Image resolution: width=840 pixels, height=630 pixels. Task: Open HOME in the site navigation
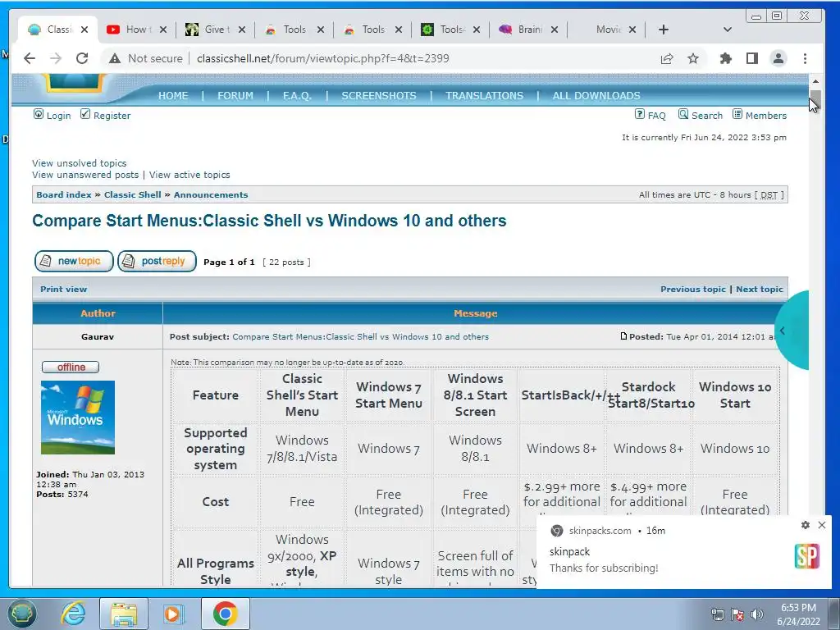coord(173,95)
